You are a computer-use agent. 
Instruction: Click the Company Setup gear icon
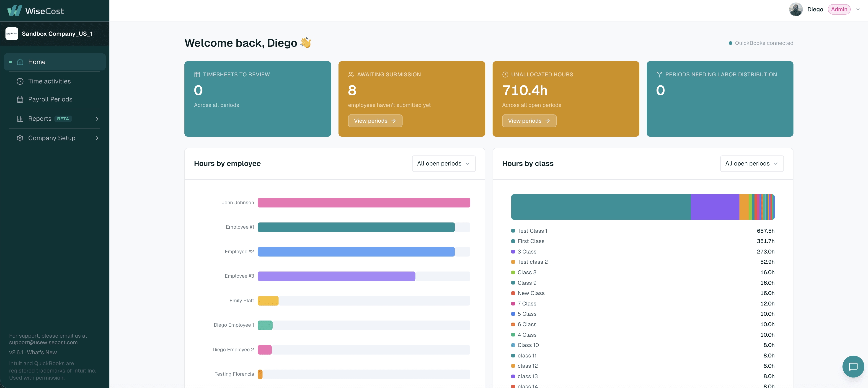[x=20, y=138]
